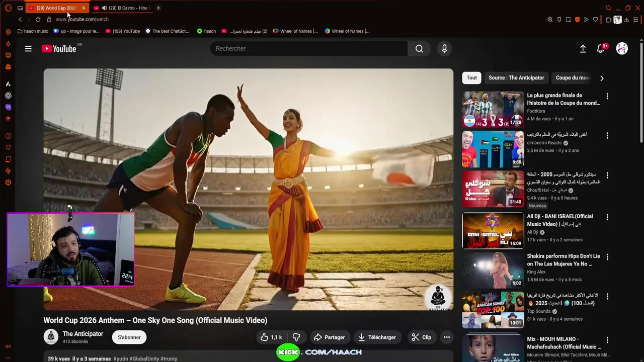Toggle the ad blocker shield icon
Screen dimensions: 644x362
(x=577, y=20)
